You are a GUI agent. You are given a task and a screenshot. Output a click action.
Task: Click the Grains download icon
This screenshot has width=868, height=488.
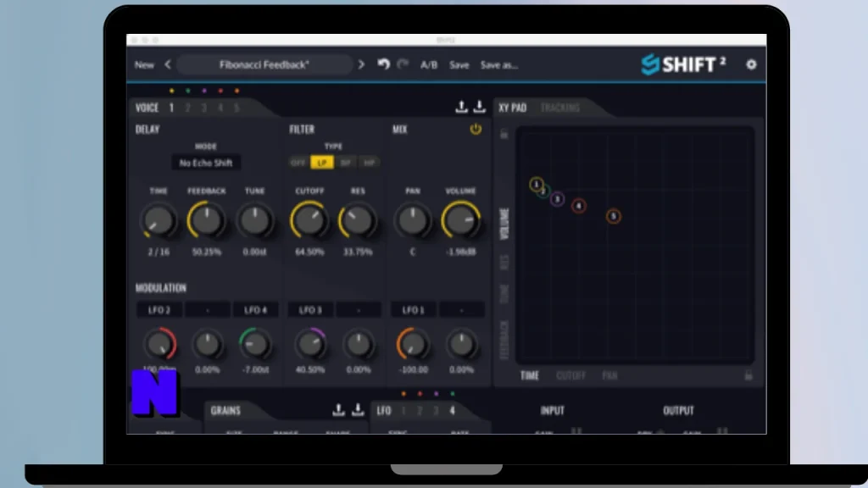point(359,410)
